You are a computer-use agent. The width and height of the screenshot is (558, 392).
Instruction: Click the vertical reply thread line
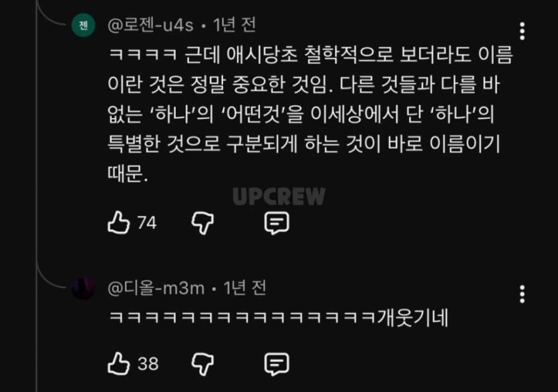click(37, 196)
